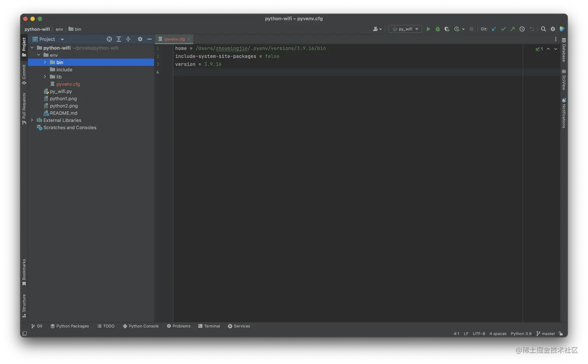Jump to previous highlighted problem arrow
This screenshot has width=588, height=364.
[x=548, y=49]
